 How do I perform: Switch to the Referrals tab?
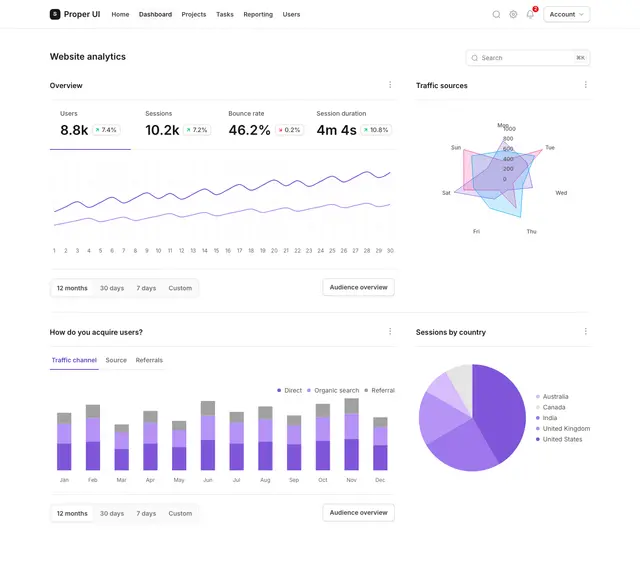[149, 360]
